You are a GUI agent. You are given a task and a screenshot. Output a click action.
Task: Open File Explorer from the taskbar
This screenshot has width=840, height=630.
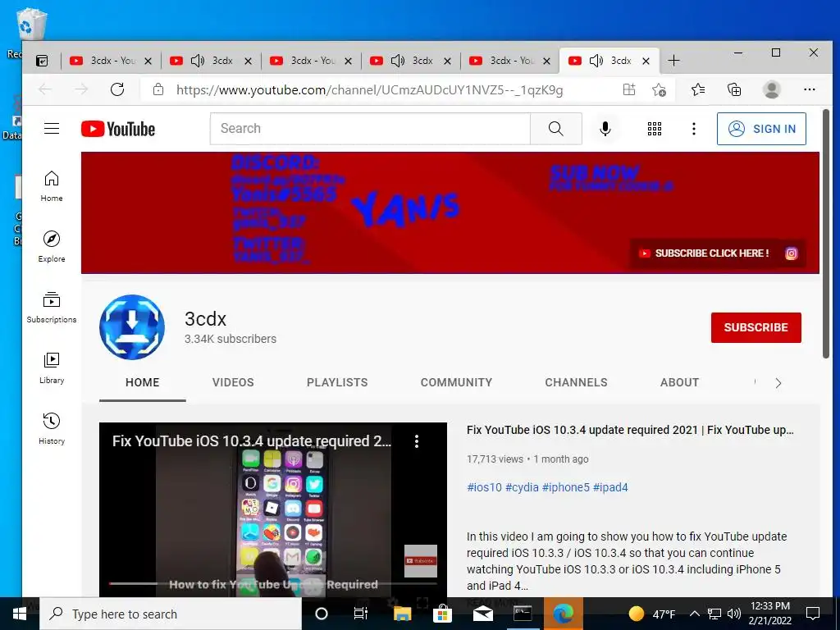(x=402, y=614)
